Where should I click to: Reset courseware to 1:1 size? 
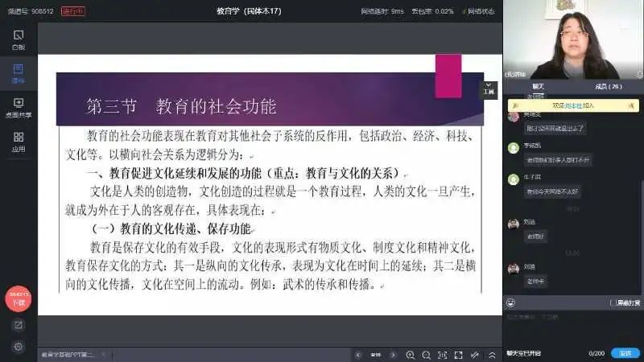point(442,355)
